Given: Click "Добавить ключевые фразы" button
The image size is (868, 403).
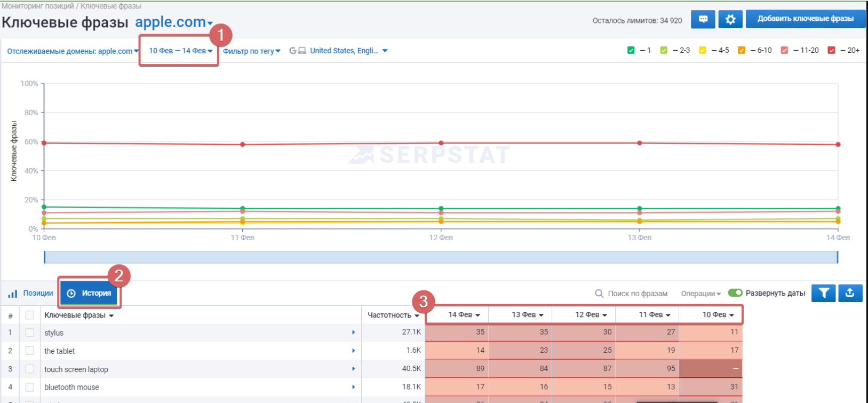Looking at the screenshot, I should tap(805, 19).
